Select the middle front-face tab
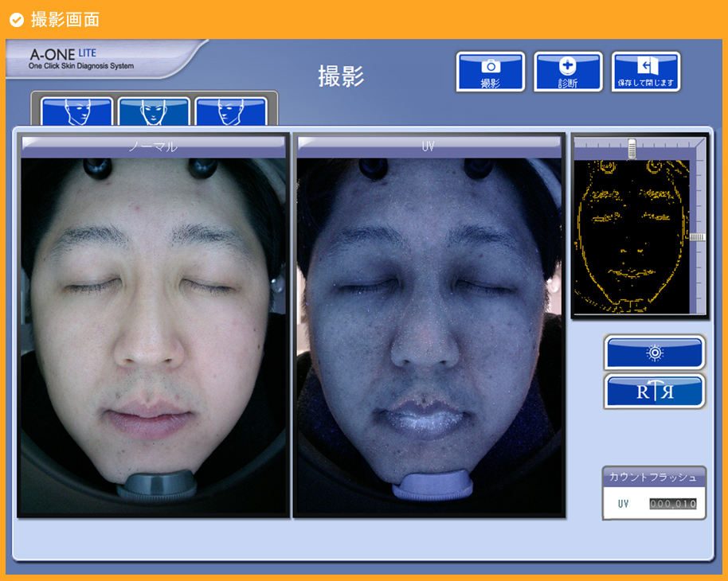This screenshot has width=728, height=581. coord(154,111)
